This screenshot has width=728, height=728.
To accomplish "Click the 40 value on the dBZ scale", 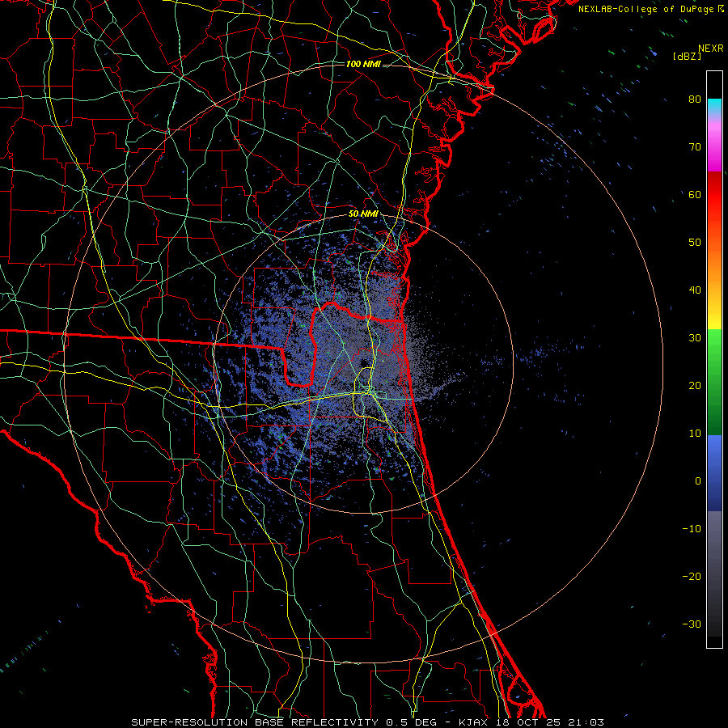I will click(x=695, y=290).
